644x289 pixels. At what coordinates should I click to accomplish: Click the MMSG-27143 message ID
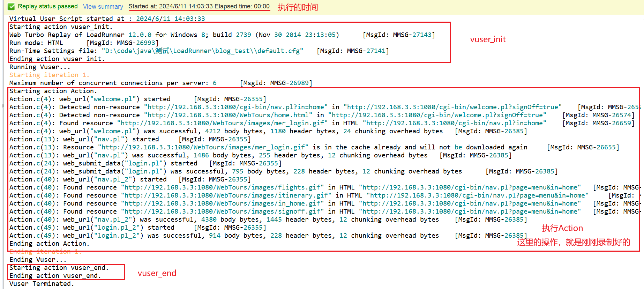click(x=399, y=35)
